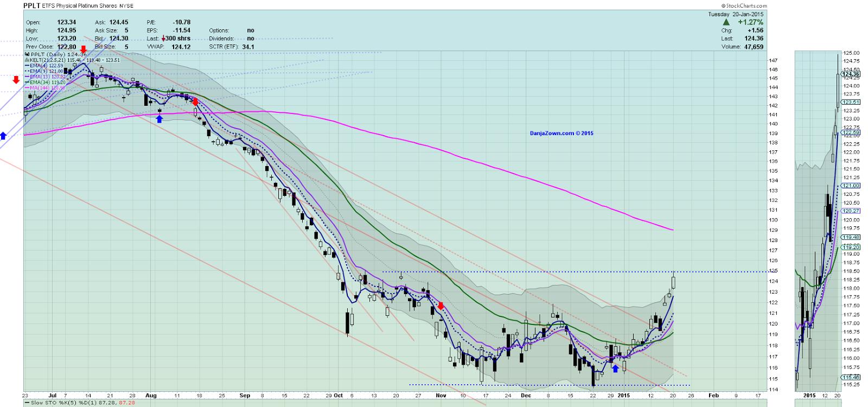Select the MA(144) legend entry
Image resolution: width=868 pixels, height=407 pixels.
click(x=48, y=88)
